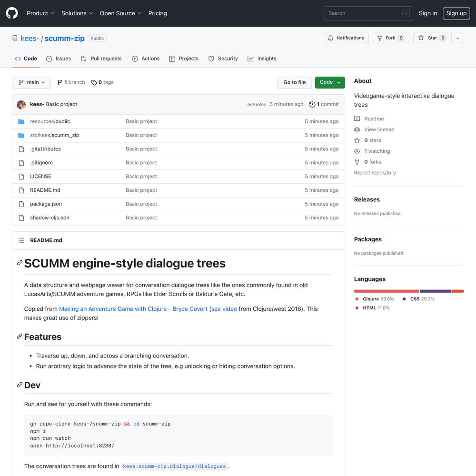Click the CSS purple language bar segment
The height and width of the screenshot is (476, 476).
tap(436, 291)
